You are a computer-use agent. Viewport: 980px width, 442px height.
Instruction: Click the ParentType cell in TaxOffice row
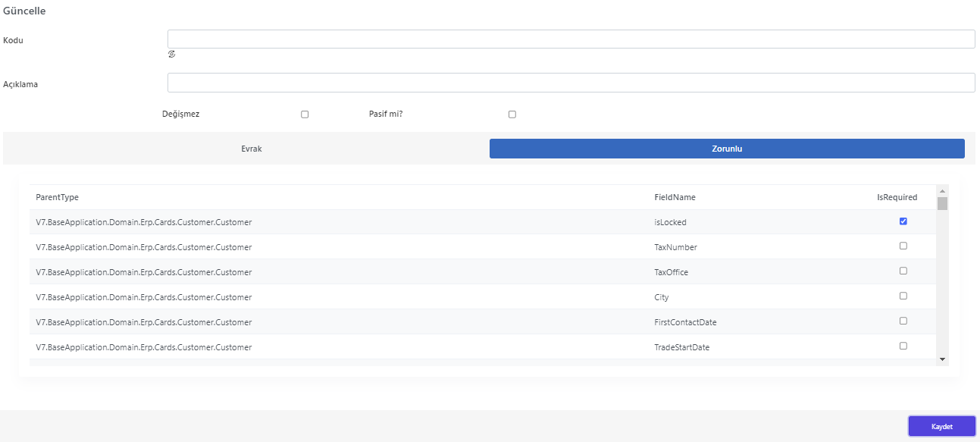click(x=144, y=272)
